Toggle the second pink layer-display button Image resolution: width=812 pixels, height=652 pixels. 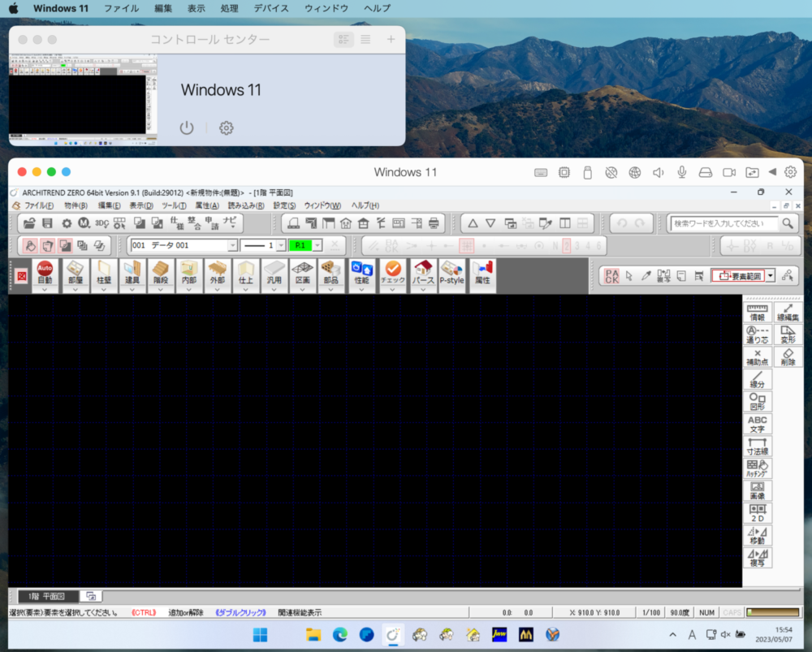tap(48, 245)
